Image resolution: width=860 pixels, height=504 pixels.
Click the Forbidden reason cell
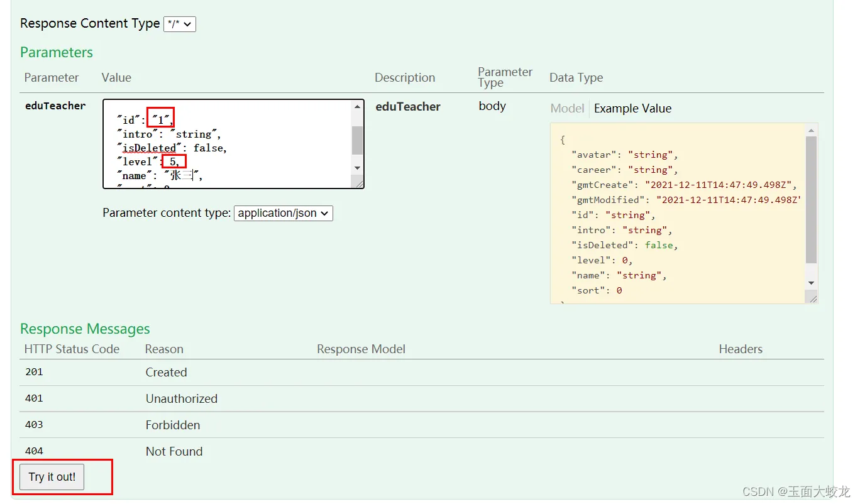[173, 425]
